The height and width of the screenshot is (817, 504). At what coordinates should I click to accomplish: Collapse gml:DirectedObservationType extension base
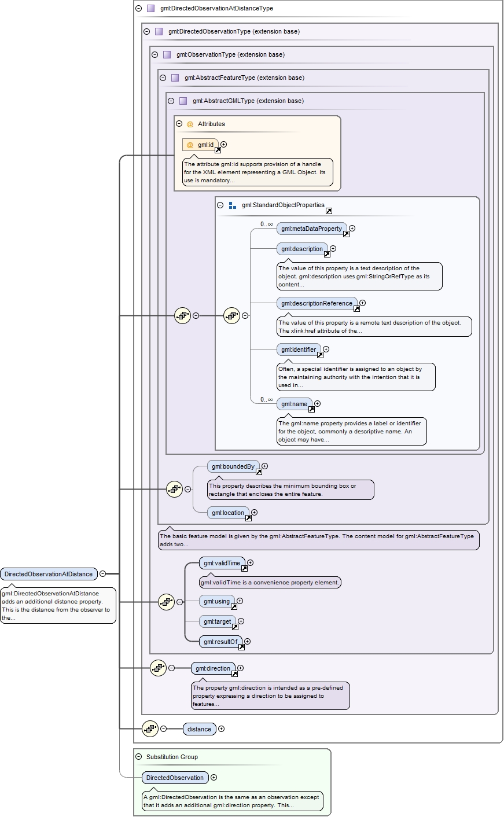146,31
